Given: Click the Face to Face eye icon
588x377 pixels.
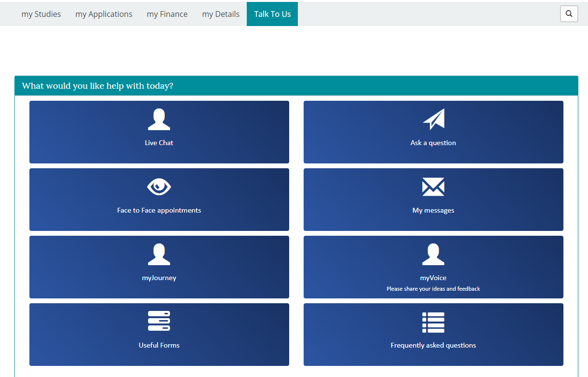Looking at the screenshot, I should pos(159,187).
